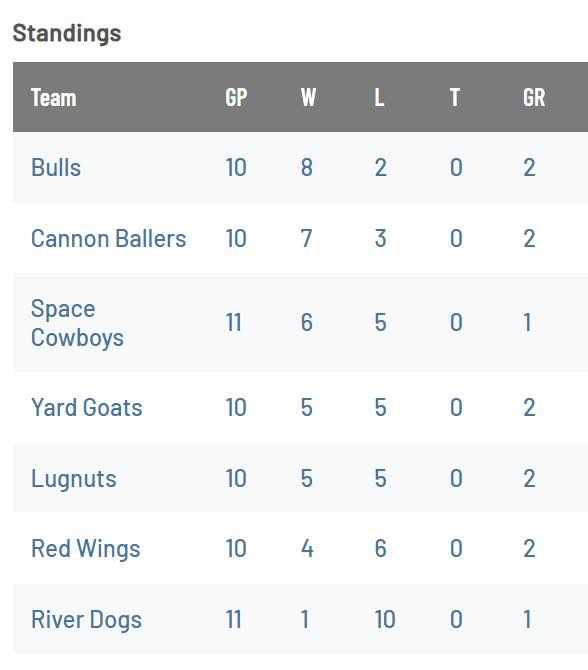This screenshot has width=588, height=670.
Task: Select the River Dogs team link
Action: [x=86, y=620]
